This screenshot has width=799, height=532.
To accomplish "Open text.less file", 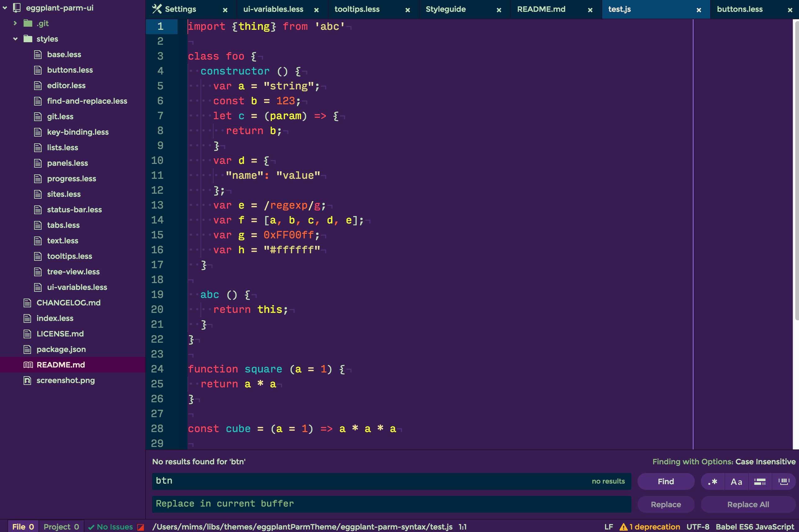I will 62,241.
